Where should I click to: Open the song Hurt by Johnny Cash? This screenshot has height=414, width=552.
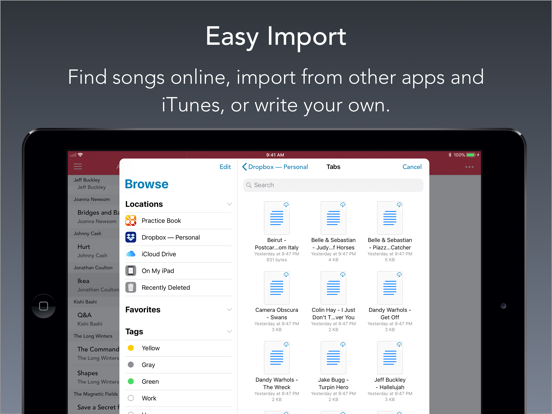[x=94, y=251]
